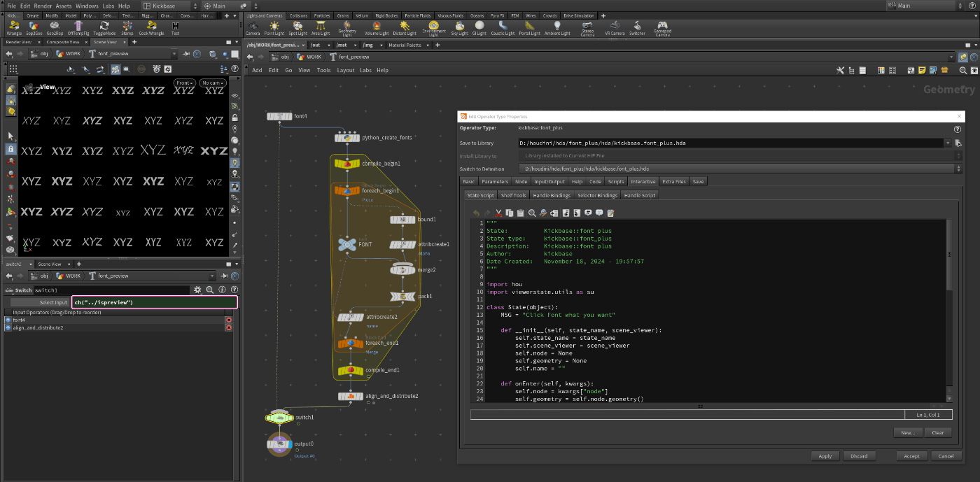Add a Volume Light from shelf
980x482 pixels.
[x=377, y=28]
